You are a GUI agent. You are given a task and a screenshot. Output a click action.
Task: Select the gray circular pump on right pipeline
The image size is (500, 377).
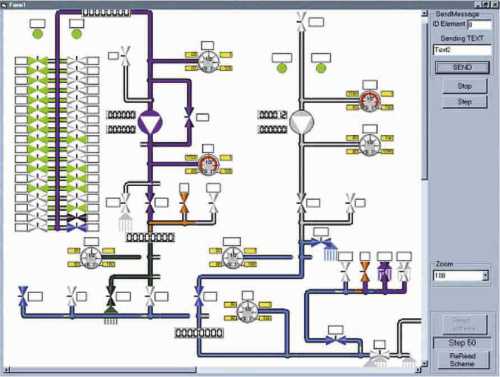pyautogui.click(x=301, y=122)
